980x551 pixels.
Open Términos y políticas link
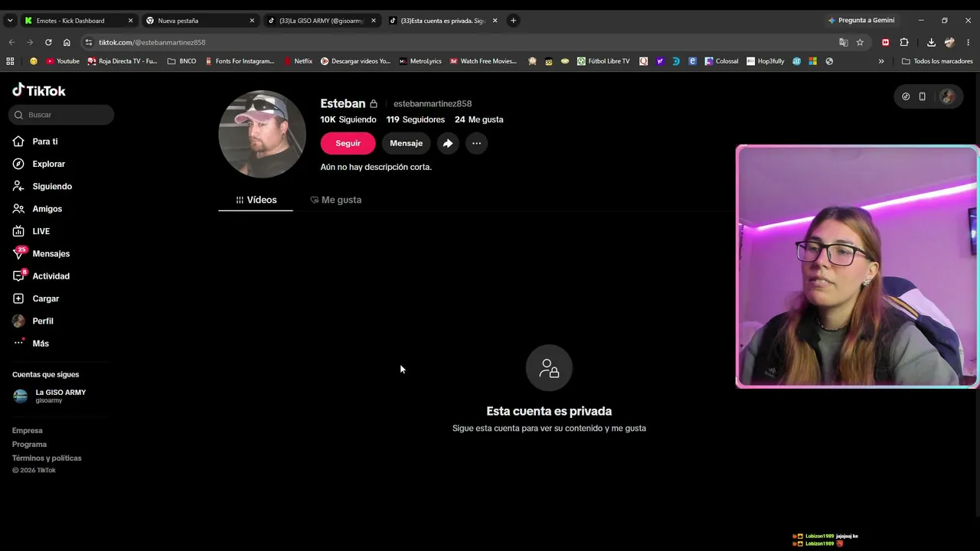tap(47, 458)
